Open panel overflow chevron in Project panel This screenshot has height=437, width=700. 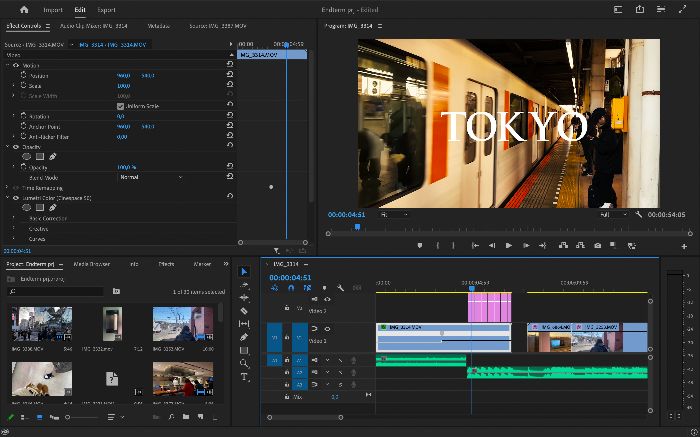click(226, 264)
